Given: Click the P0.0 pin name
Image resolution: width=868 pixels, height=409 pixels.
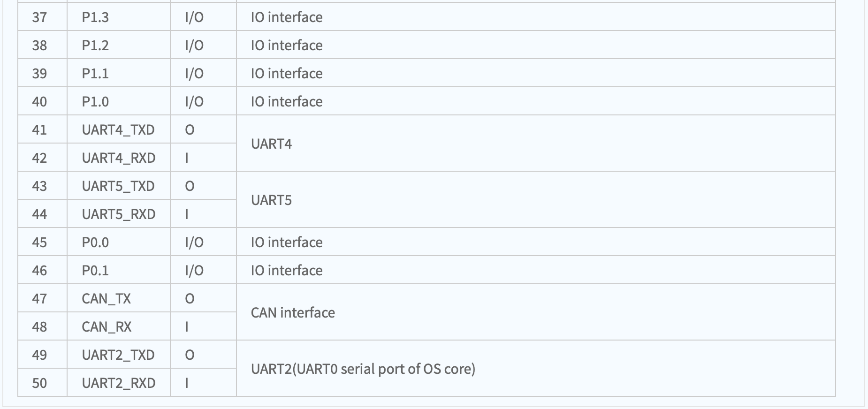Looking at the screenshot, I should point(95,242).
